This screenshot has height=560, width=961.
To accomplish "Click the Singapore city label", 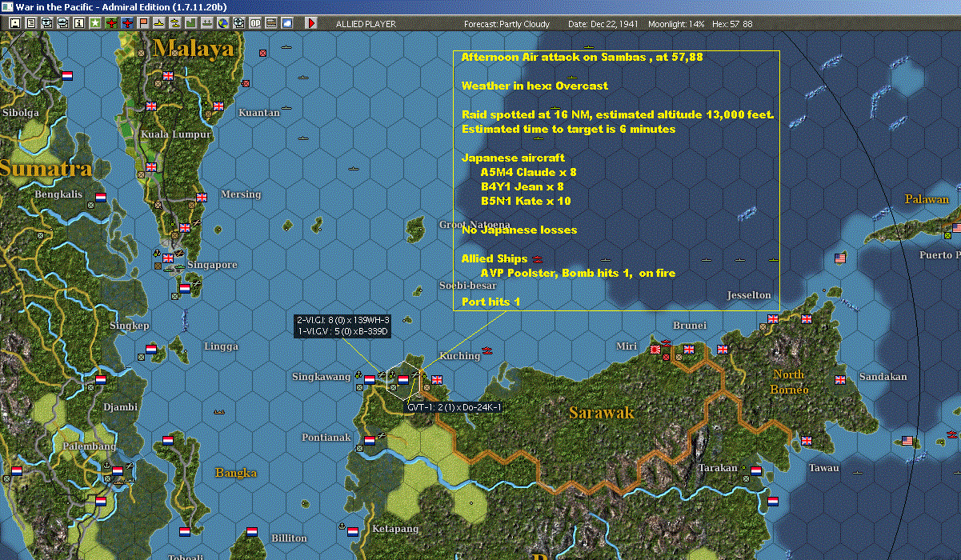I will (212, 265).
